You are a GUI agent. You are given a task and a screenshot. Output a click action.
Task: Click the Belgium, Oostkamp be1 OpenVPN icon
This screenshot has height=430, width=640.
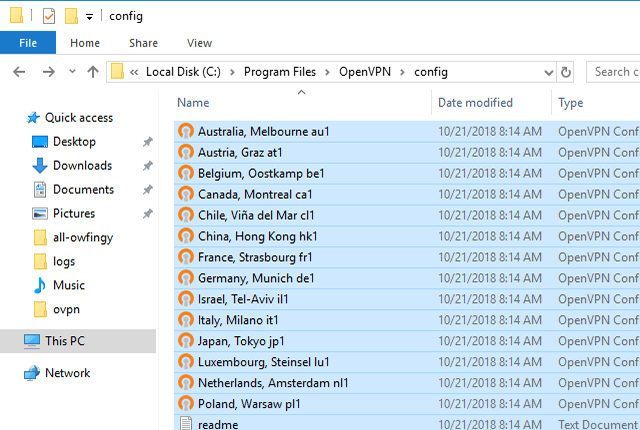(x=186, y=173)
